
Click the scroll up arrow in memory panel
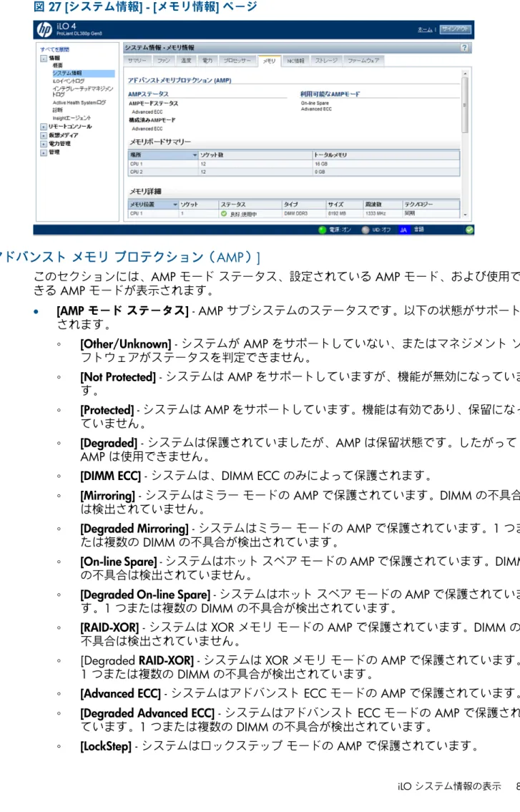[465, 74]
